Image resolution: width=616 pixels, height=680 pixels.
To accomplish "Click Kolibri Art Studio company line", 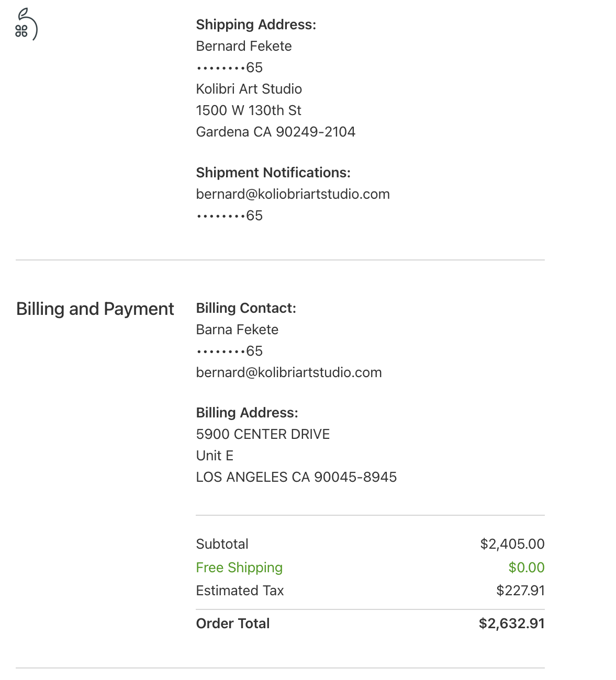I will coord(249,89).
